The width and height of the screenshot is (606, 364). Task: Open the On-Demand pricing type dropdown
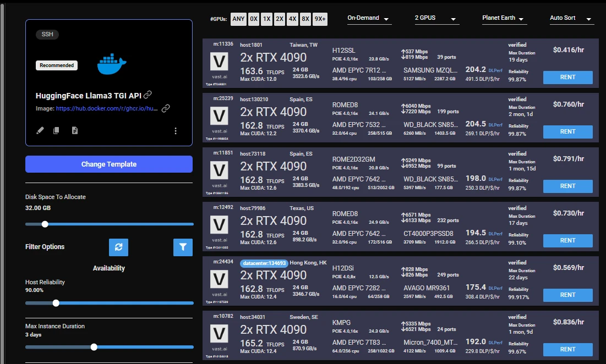point(369,18)
